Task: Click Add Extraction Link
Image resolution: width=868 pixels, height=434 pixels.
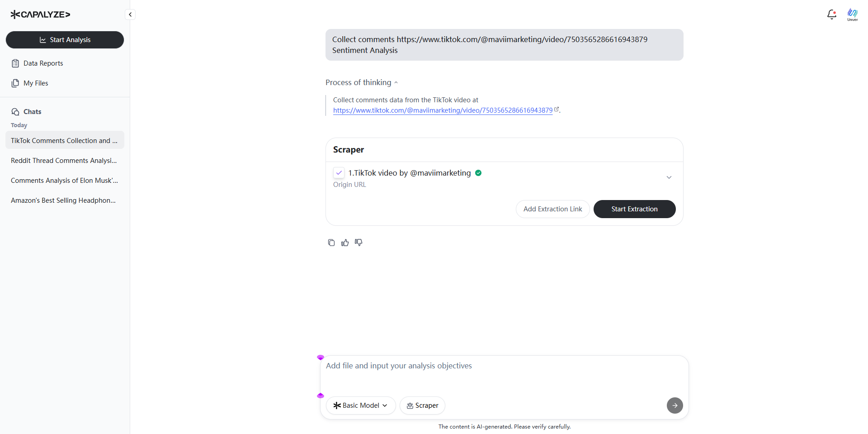Action: 552,209
